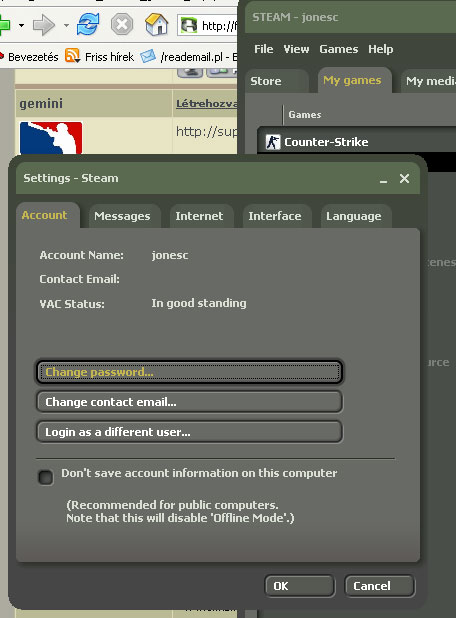Click the site icon in the address bar
Image resolution: width=456 pixels, height=618 pixels.
(188, 26)
